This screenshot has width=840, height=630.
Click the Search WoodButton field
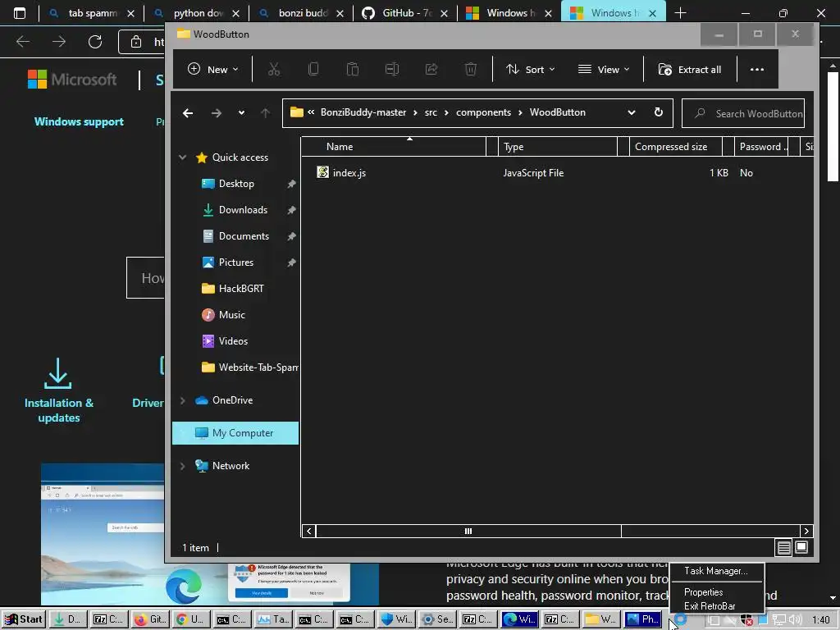tap(743, 113)
